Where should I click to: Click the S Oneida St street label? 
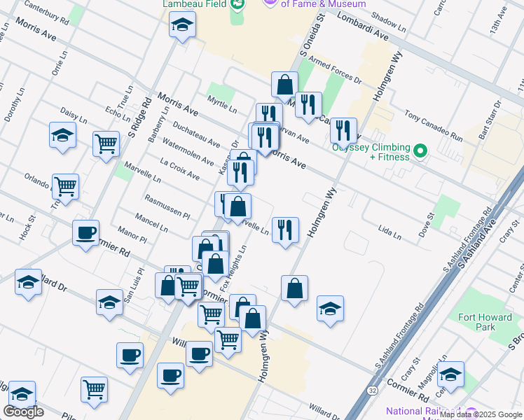coord(312,35)
